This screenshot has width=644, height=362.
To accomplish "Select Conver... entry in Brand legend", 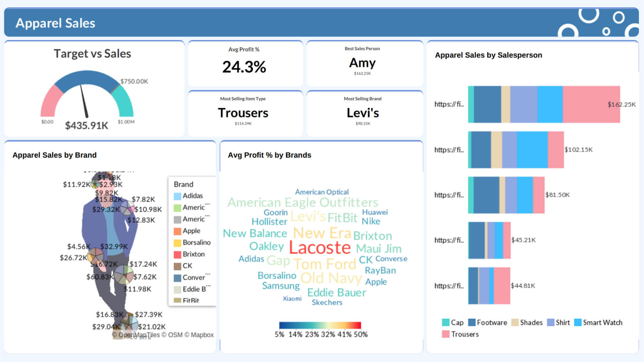I will click(x=192, y=277).
